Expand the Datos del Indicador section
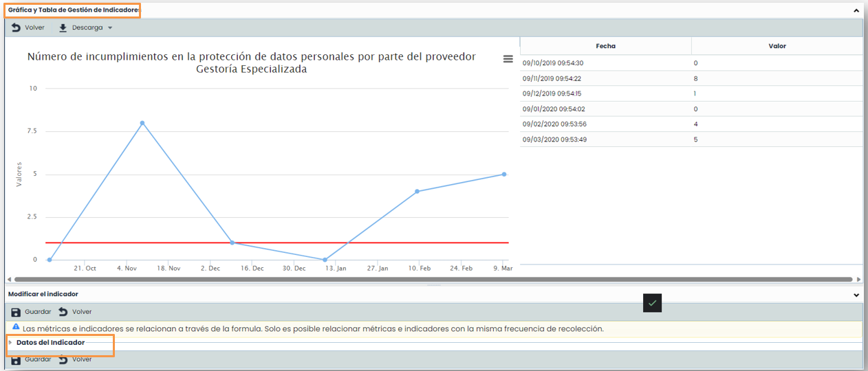 (x=10, y=342)
